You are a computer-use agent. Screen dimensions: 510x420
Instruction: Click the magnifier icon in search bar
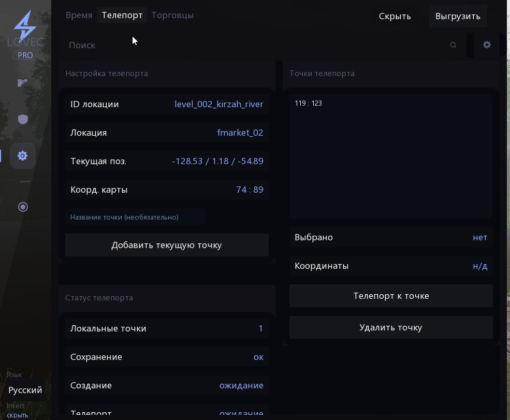[453, 45]
